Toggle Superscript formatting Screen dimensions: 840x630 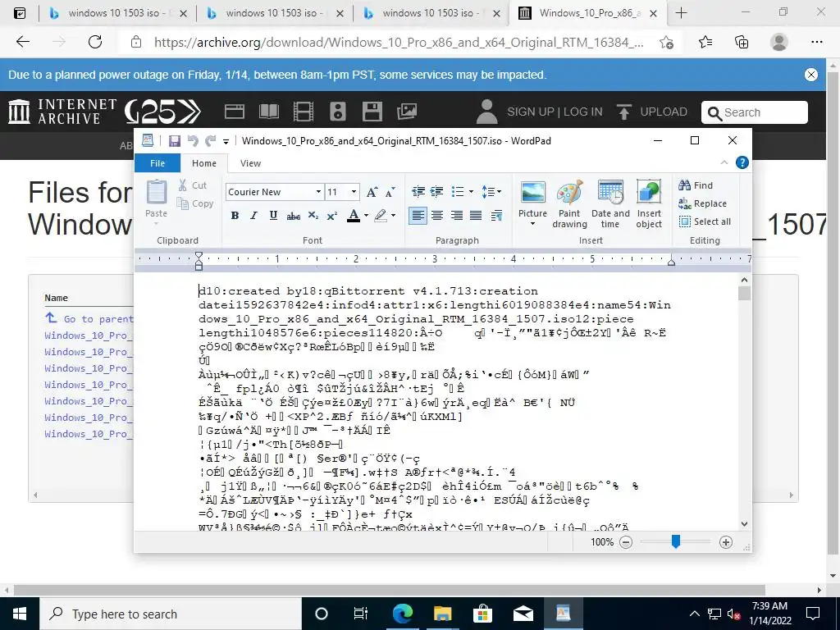[332, 216]
